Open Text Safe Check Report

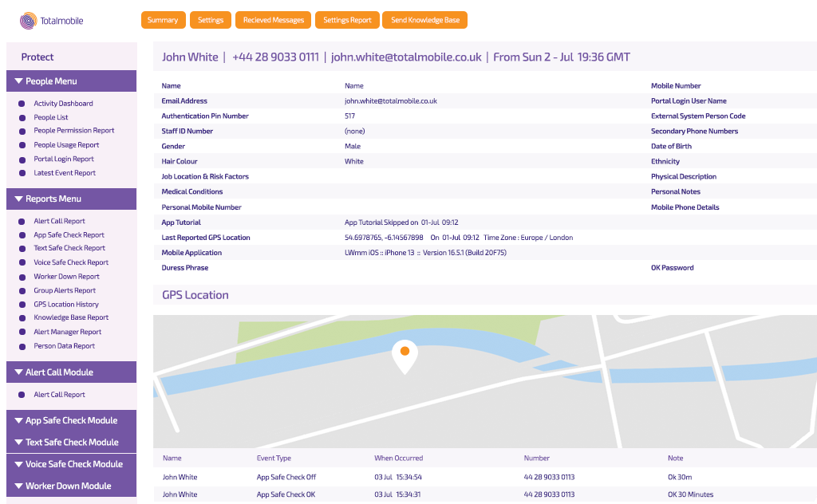click(69, 248)
